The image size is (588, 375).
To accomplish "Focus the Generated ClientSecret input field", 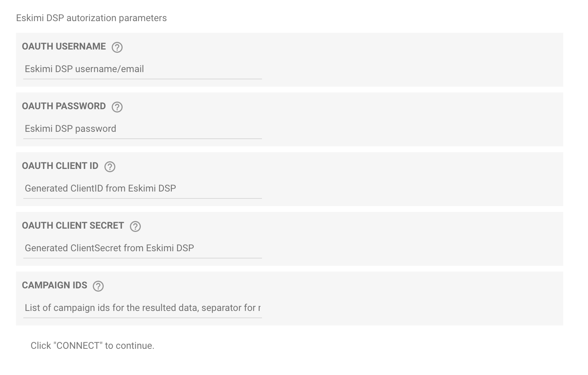I will 143,248.
